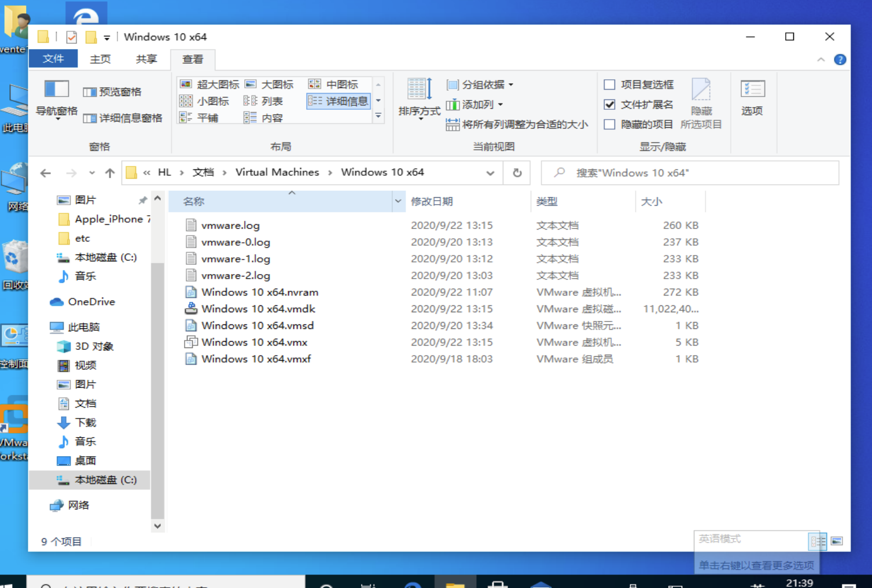Switch layout to Tiles (平铺)
This screenshot has height=588, width=872.
point(198,118)
